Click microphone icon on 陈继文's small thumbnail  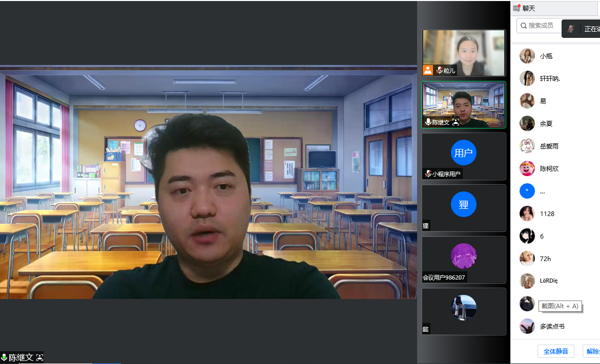[428, 122]
